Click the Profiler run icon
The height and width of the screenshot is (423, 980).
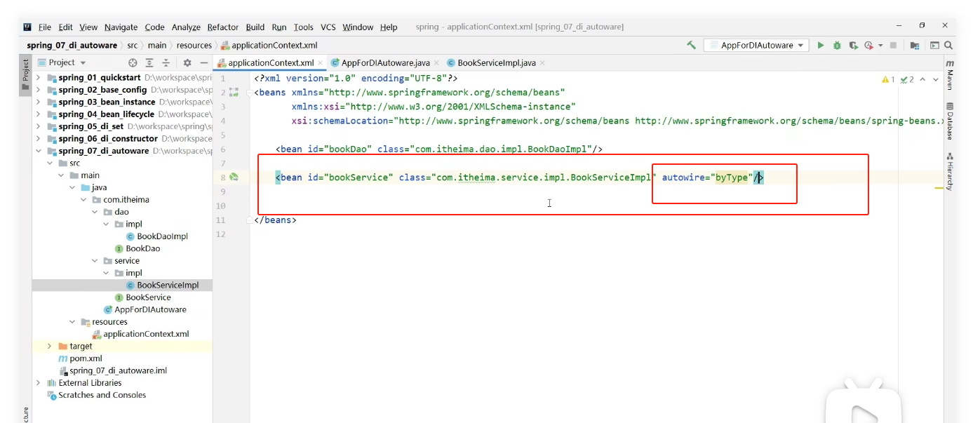pyautogui.click(x=869, y=45)
